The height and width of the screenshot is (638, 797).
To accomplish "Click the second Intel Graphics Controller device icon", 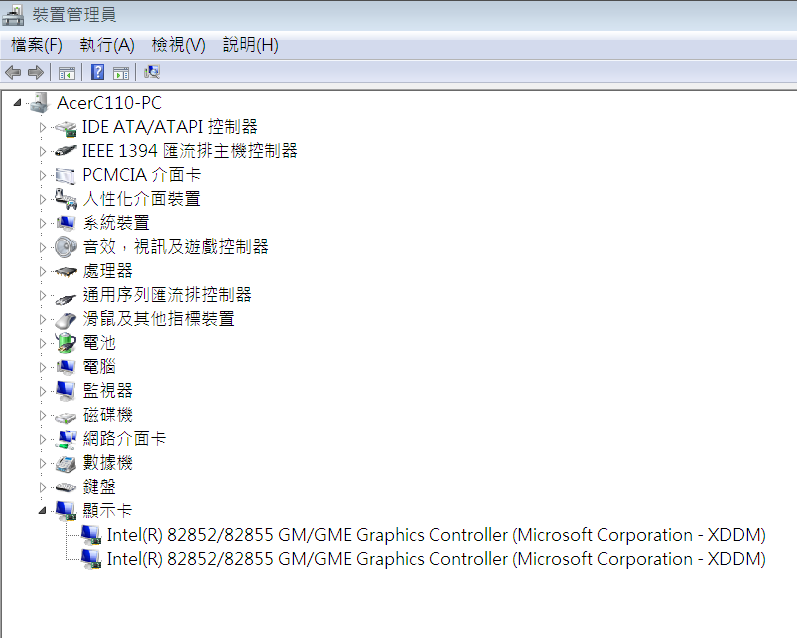I will tap(90, 559).
